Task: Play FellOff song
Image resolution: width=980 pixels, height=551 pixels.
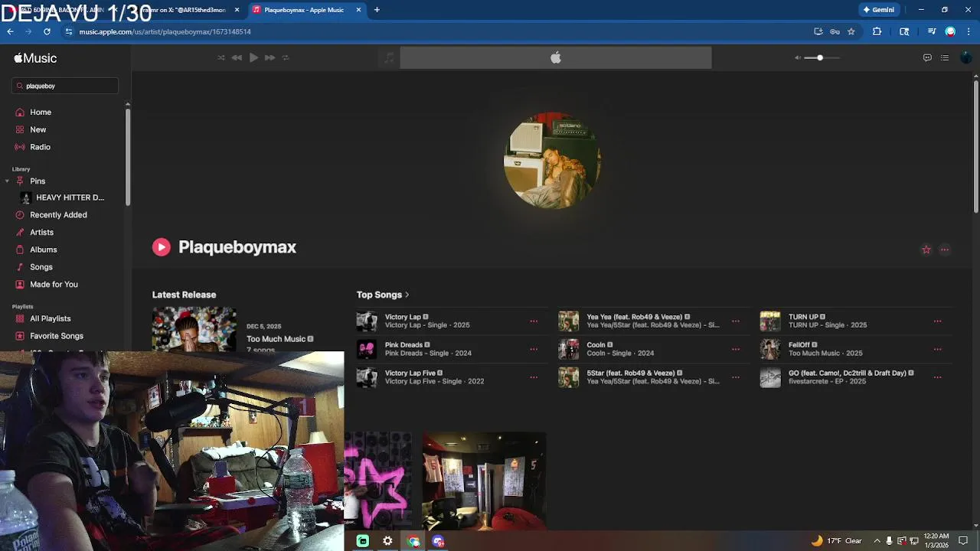Action: (770, 349)
